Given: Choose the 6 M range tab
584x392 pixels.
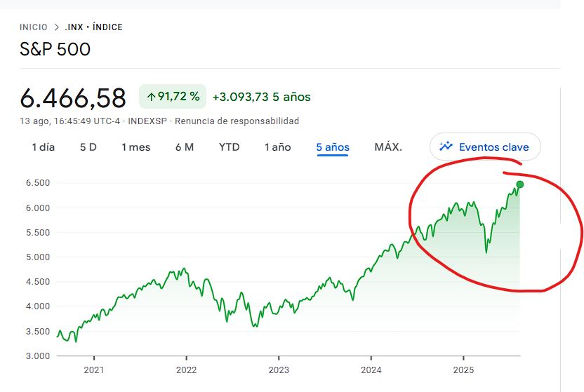Looking at the screenshot, I should coord(184,147).
